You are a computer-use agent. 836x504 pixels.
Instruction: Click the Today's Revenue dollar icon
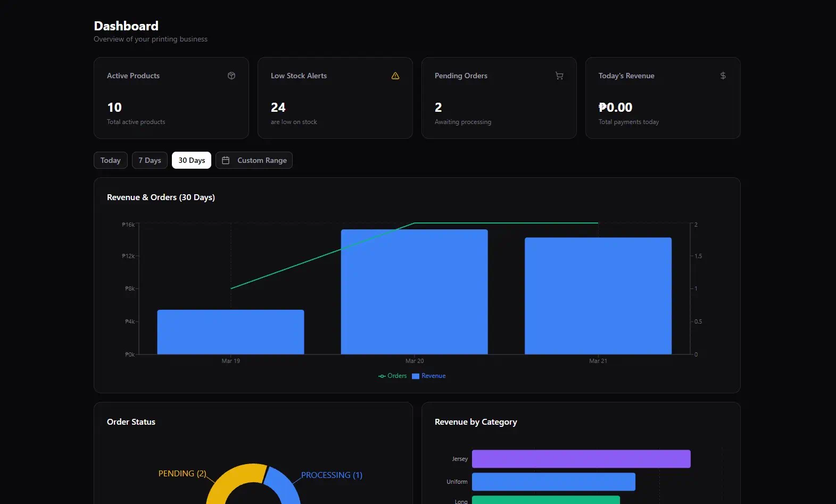pyautogui.click(x=723, y=76)
